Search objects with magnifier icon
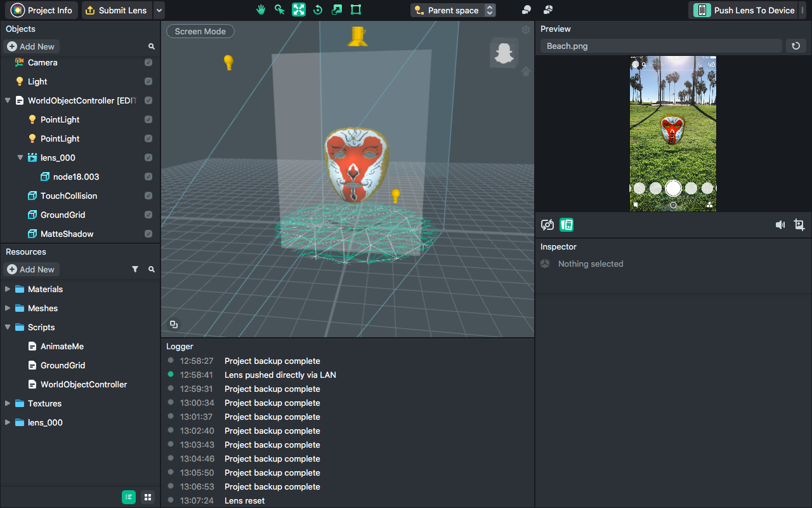Image resolution: width=812 pixels, height=508 pixels. coord(152,46)
